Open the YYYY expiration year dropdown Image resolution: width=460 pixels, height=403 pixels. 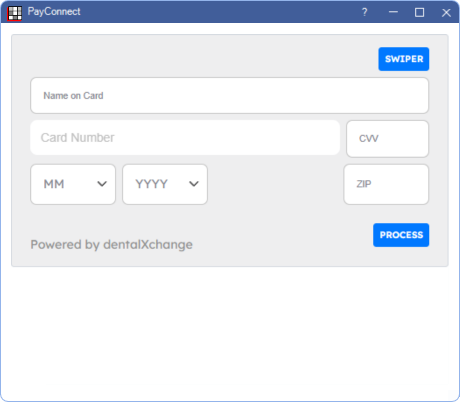coord(165,184)
